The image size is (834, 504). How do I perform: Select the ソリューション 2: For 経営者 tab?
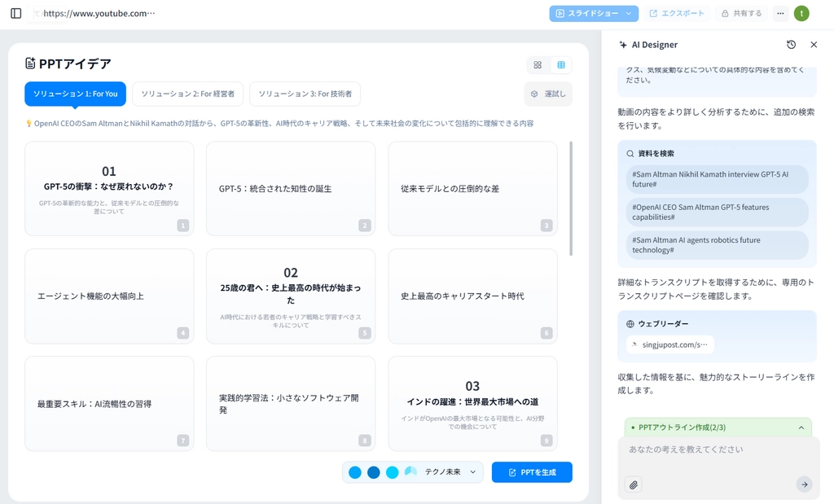point(187,94)
